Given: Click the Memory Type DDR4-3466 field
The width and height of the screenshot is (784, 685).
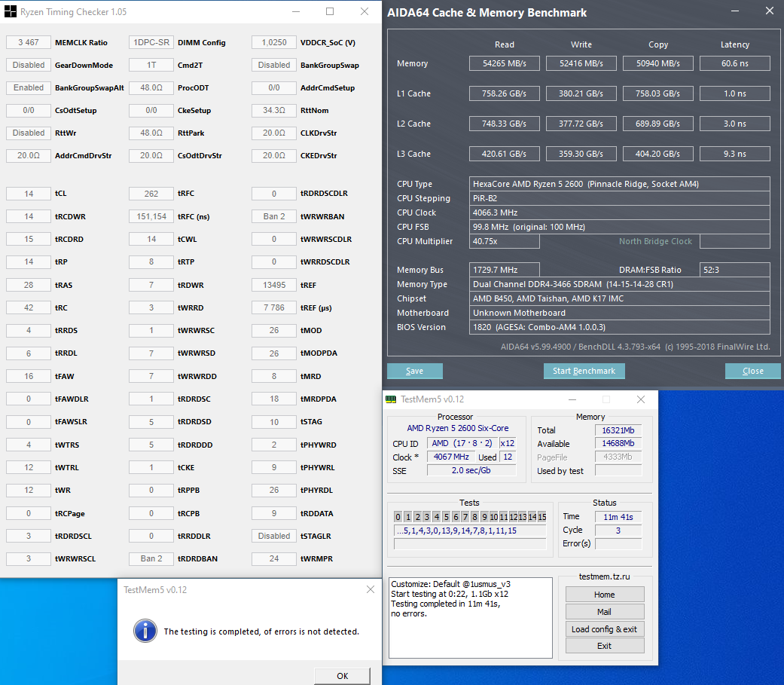Looking at the screenshot, I should [620, 284].
